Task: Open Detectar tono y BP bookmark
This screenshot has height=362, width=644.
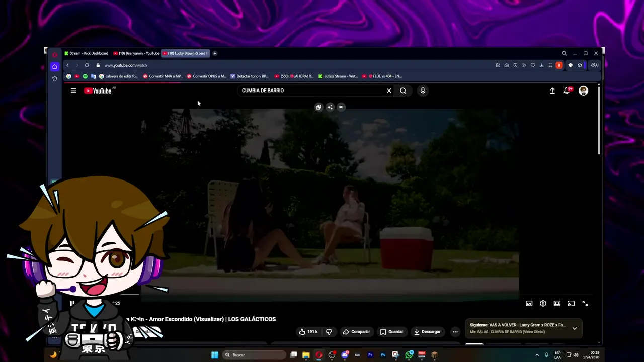Action: [x=250, y=76]
